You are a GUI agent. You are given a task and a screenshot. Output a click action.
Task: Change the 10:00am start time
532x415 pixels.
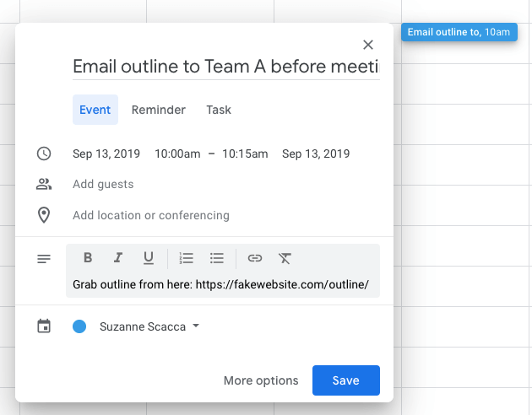tap(177, 154)
